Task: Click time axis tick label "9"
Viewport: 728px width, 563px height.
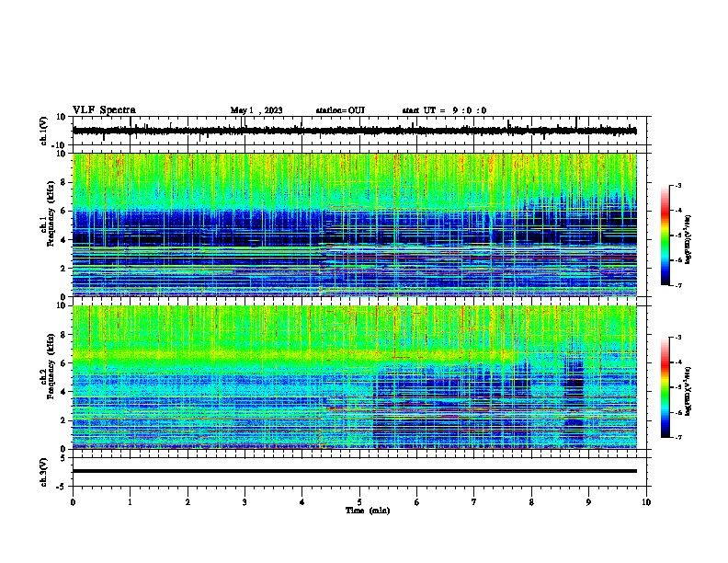Action: click(588, 501)
